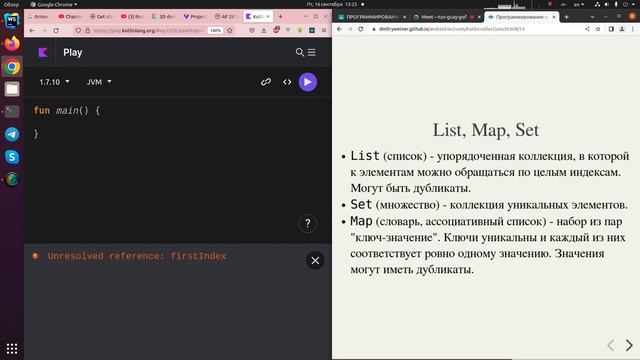This screenshot has width=640, height=360.
Task: Click the 'Unresolved reference: firstIndex' error message
Action: pos(137,256)
